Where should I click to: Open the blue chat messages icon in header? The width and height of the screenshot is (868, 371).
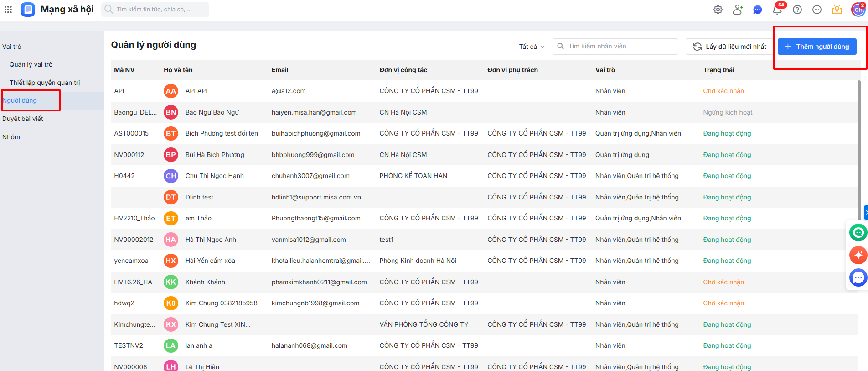(758, 10)
